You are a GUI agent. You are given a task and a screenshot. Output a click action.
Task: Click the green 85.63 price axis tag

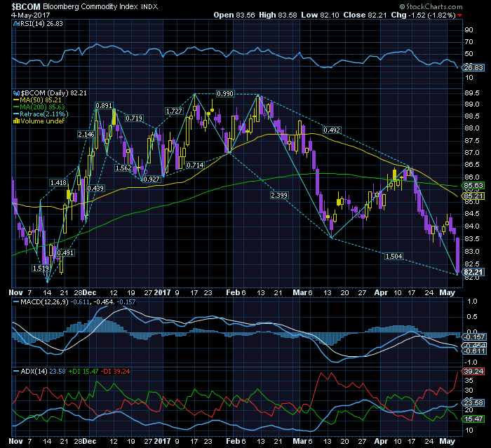(x=473, y=186)
